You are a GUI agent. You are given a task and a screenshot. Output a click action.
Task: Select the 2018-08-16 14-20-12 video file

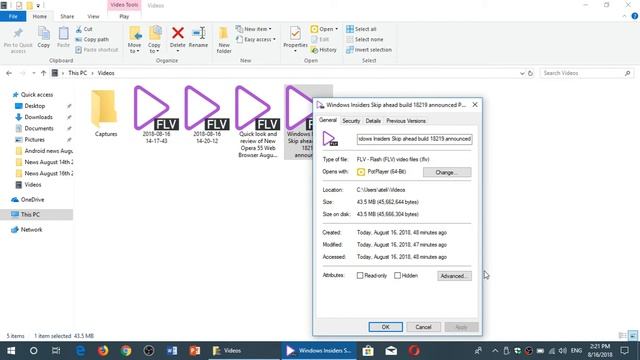click(207, 115)
